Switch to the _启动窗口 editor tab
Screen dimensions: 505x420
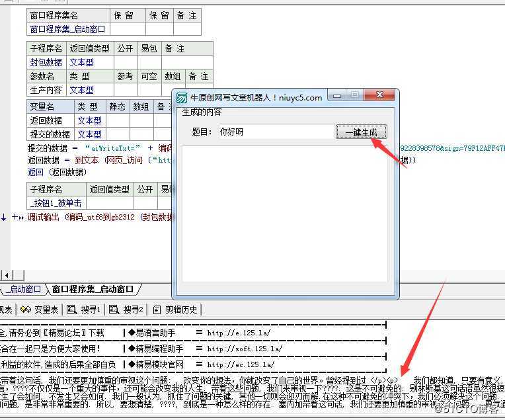point(24,289)
